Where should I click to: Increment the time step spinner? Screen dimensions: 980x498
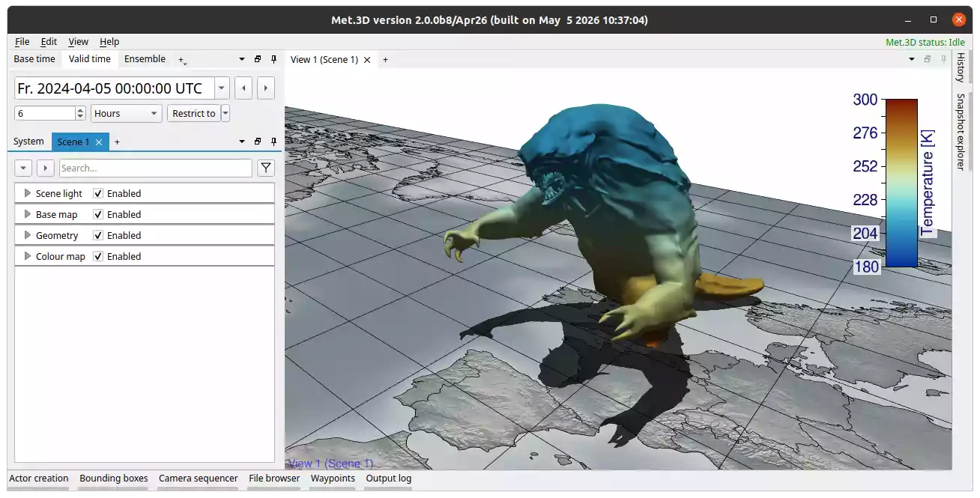81,110
